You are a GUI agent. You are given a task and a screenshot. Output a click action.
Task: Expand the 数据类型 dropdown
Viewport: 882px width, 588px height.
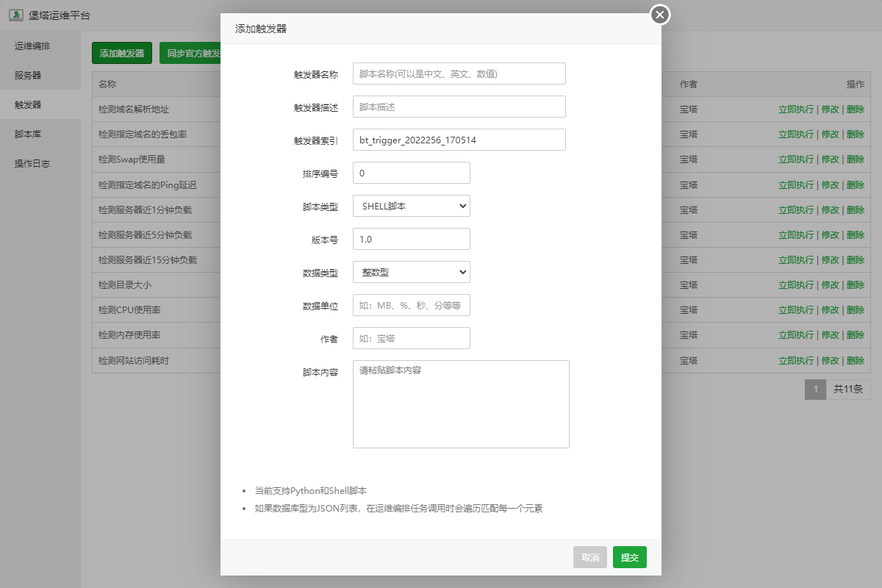click(411, 273)
